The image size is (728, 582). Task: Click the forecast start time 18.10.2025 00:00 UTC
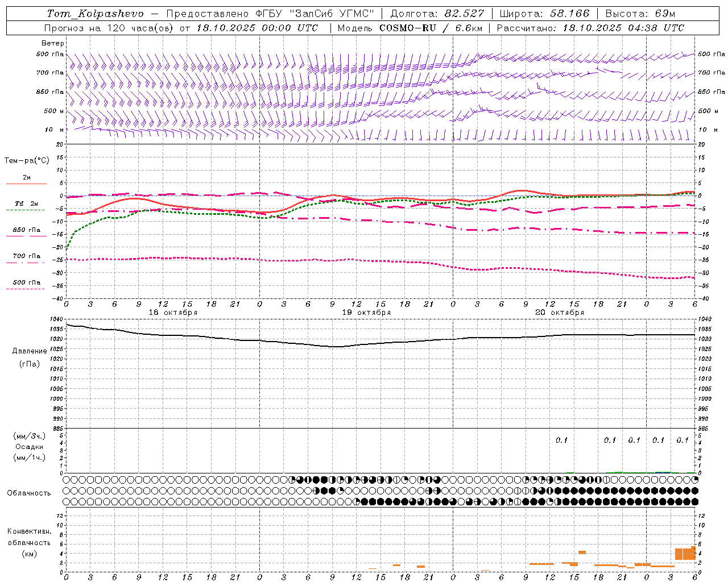(257, 28)
